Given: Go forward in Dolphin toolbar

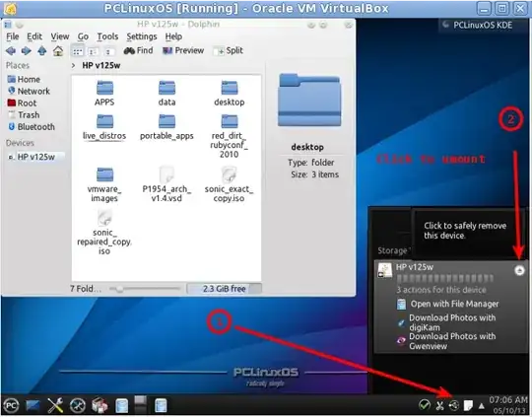Looking at the screenshot, I should [27, 51].
